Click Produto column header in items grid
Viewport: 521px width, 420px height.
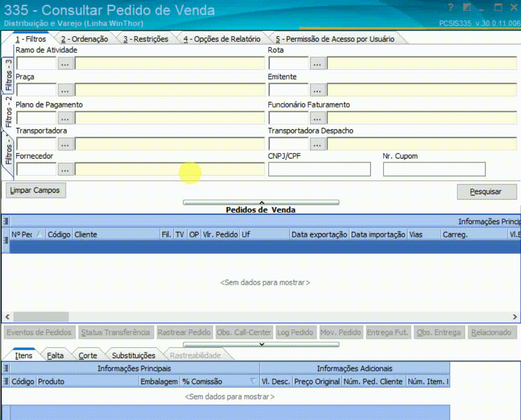[87, 381]
